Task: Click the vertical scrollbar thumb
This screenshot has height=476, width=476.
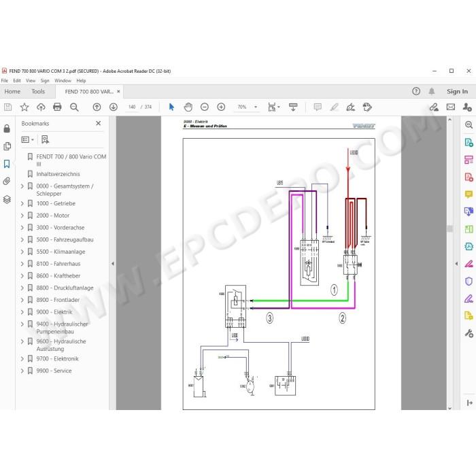Action: click(x=450, y=228)
